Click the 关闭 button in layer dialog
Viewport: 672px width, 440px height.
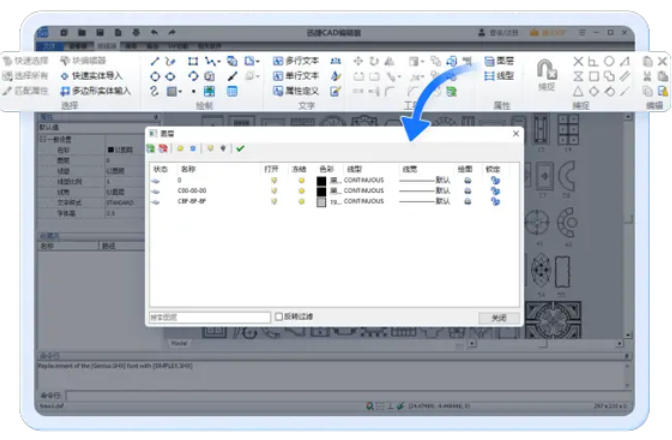pyautogui.click(x=498, y=318)
